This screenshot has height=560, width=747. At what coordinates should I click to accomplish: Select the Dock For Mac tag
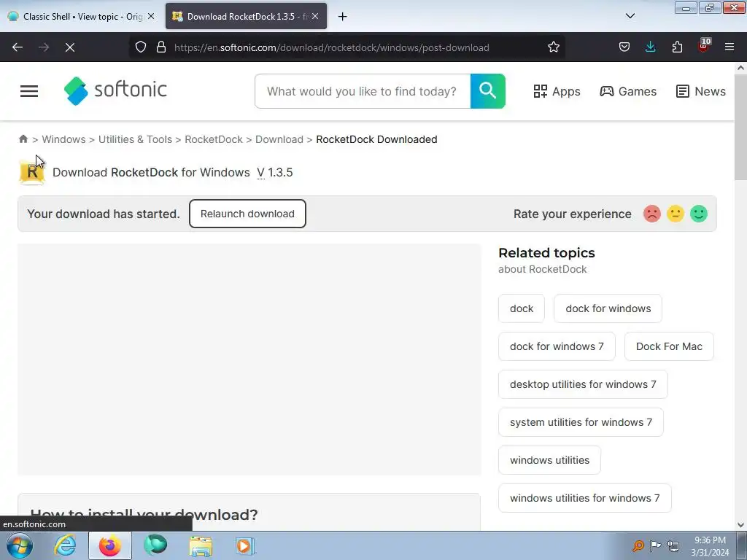[x=669, y=346]
